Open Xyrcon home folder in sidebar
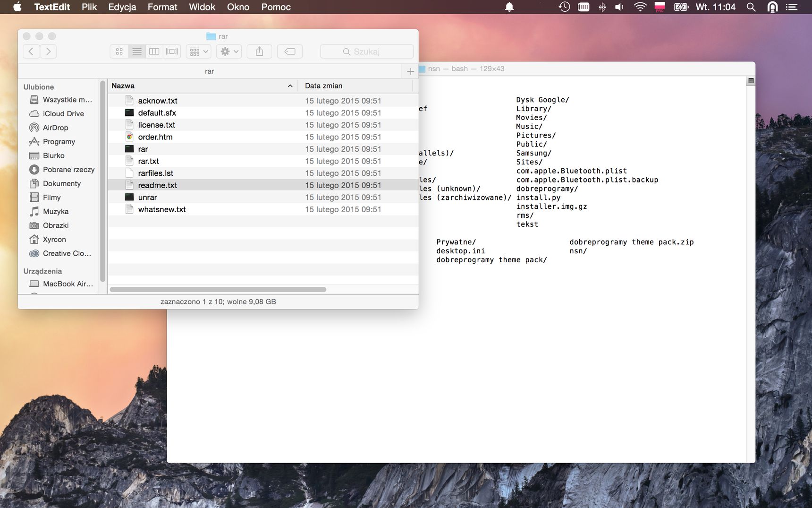This screenshot has width=812, height=508. pos(48,240)
